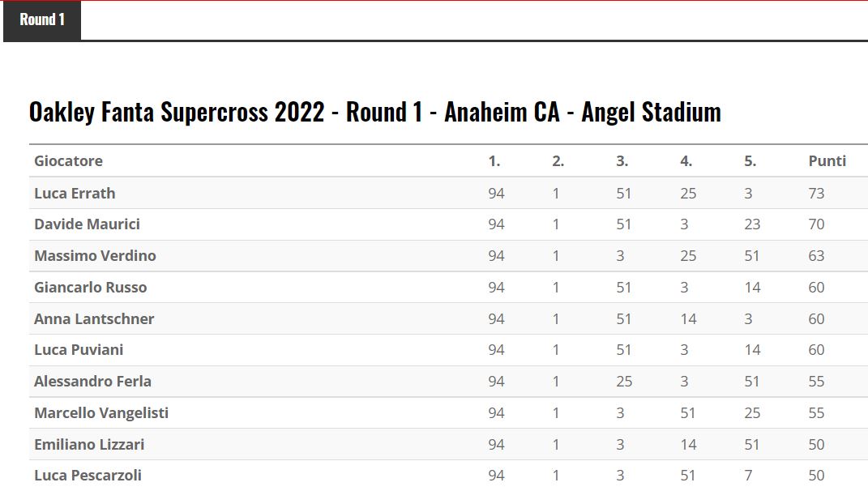Image resolution: width=868 pixels, height=491 pixels.
Task: Click Emiliano Lizzari player name
Action: pos(89,445)
